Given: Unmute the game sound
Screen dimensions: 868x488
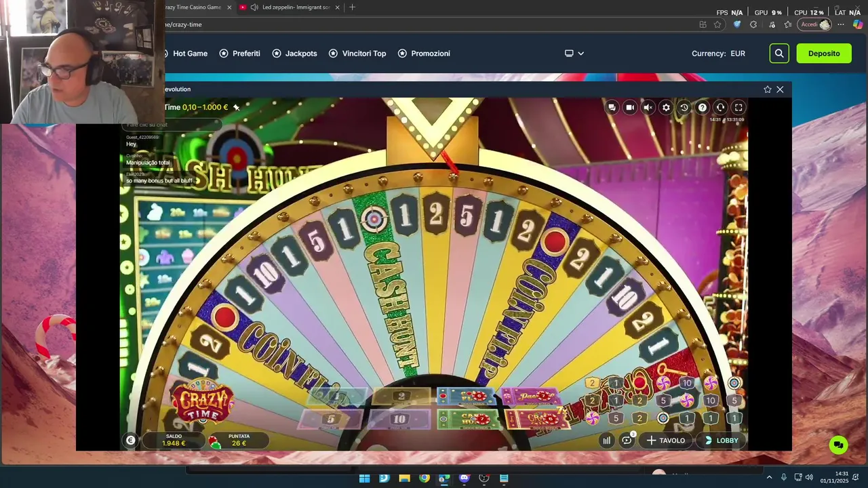Looking at the screenshot, I should pos(648,107).
